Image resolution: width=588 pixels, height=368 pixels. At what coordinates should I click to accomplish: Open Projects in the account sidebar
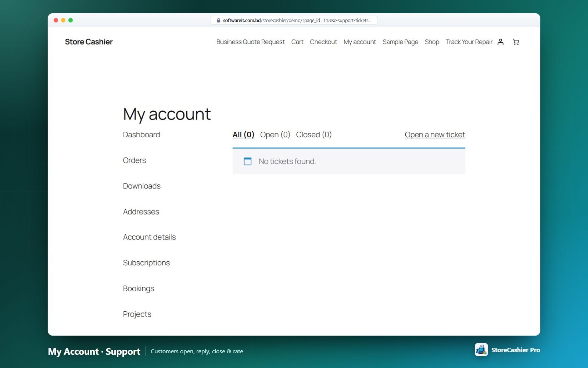pyautogui.click(x=137, y=315)
